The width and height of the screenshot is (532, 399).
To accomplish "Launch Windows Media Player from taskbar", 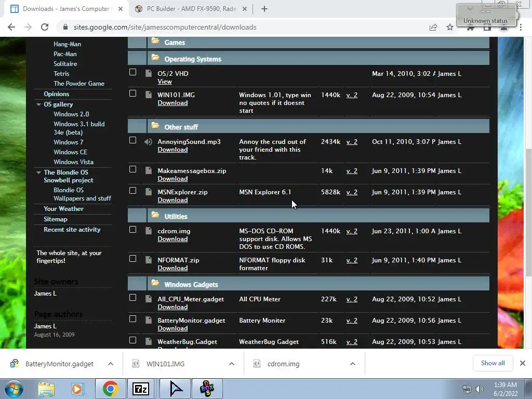I will point(77,389).
